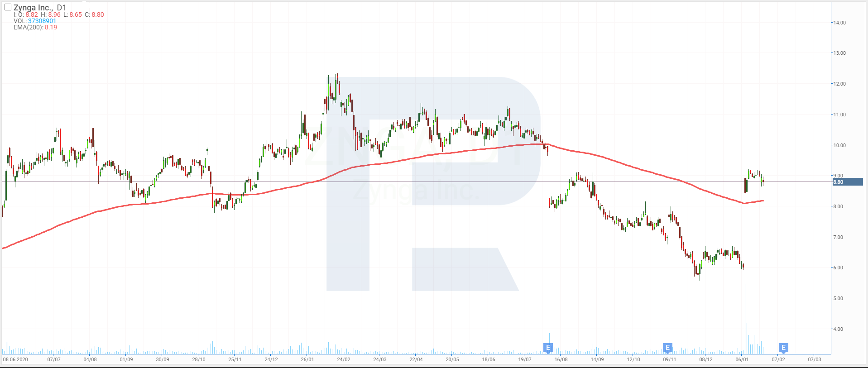Click the 6.00 price axis label
Image resolution: width=868 pixels, height=368 pixels.
838,268
